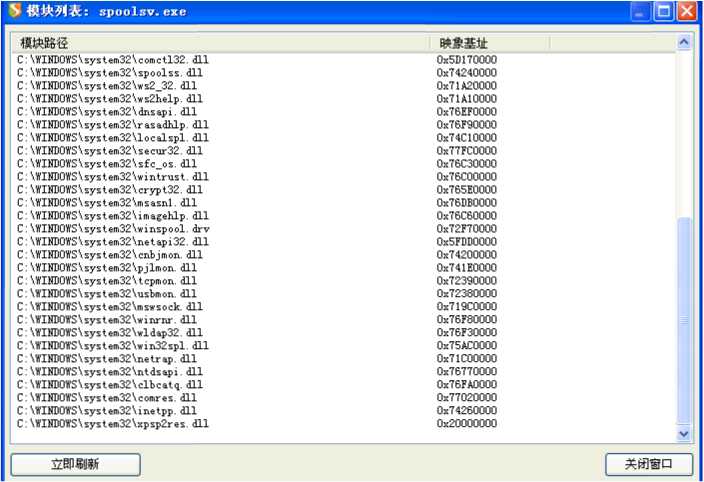Select the tcpmon.dll row
This screenshot has height=482, width=704.
point(343,281)
